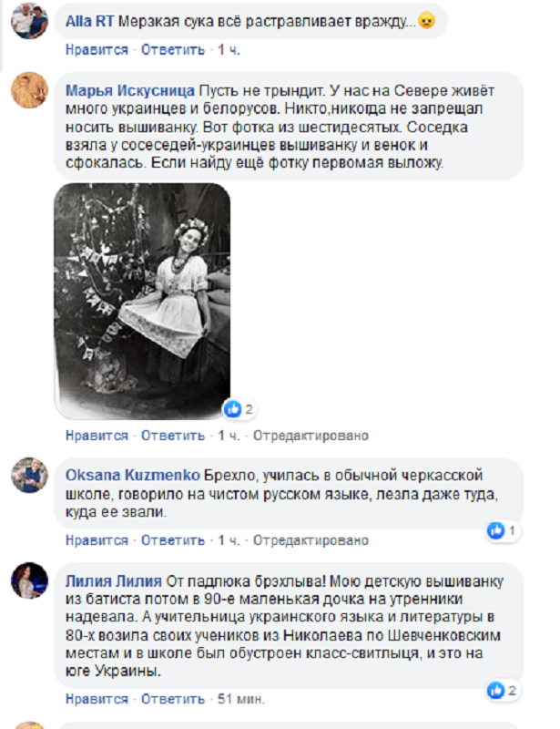Click like reaction count on the photo comment
This screenshot has width=560, height=729.
249,409
